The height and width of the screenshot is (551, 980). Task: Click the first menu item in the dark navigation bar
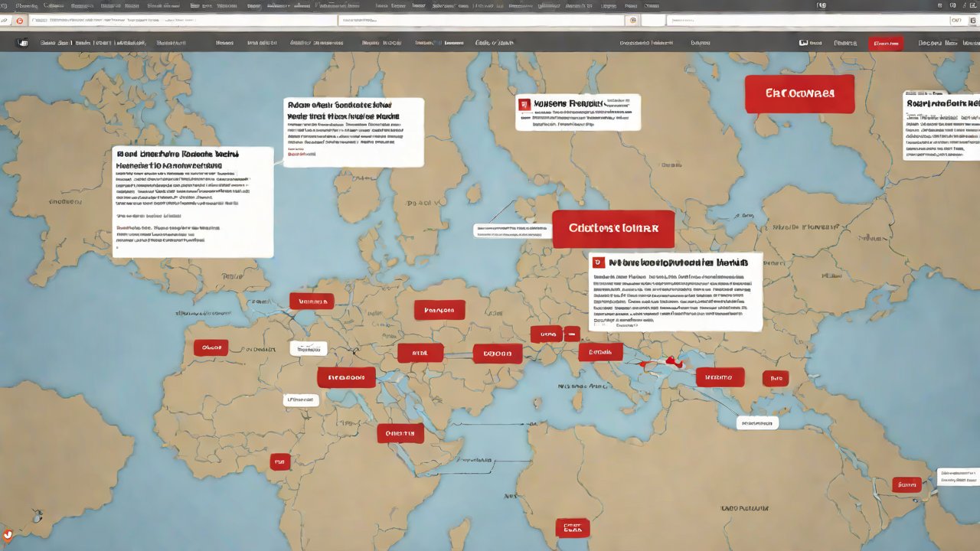tap(57, 44)
